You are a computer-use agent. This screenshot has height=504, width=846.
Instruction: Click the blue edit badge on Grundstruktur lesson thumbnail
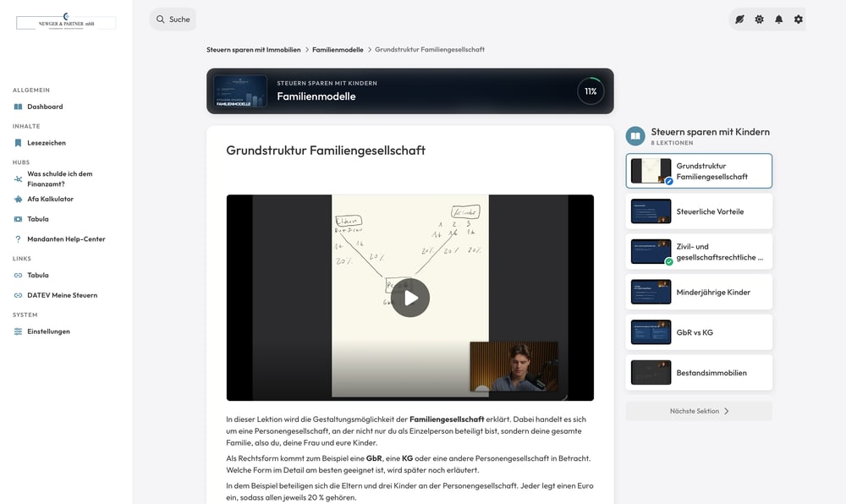pyautogui.click(x=669, y=182)
